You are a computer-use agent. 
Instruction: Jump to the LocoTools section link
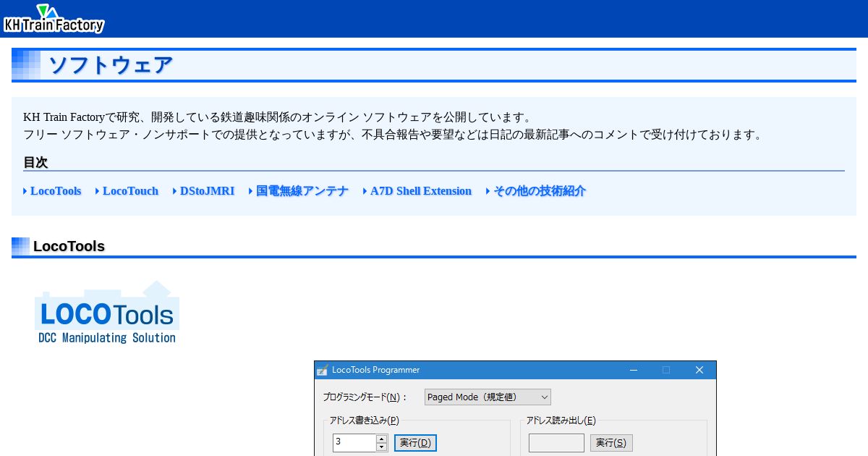click(56, 191)
